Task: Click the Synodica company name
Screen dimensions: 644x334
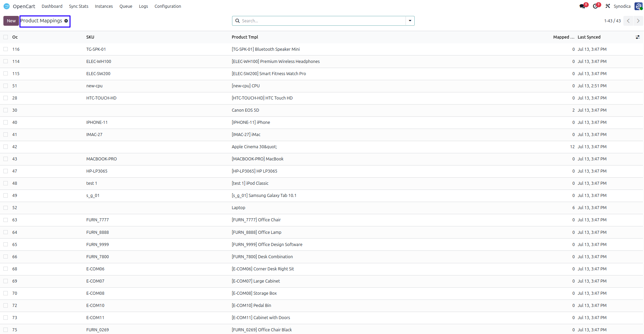Action: 622,6
